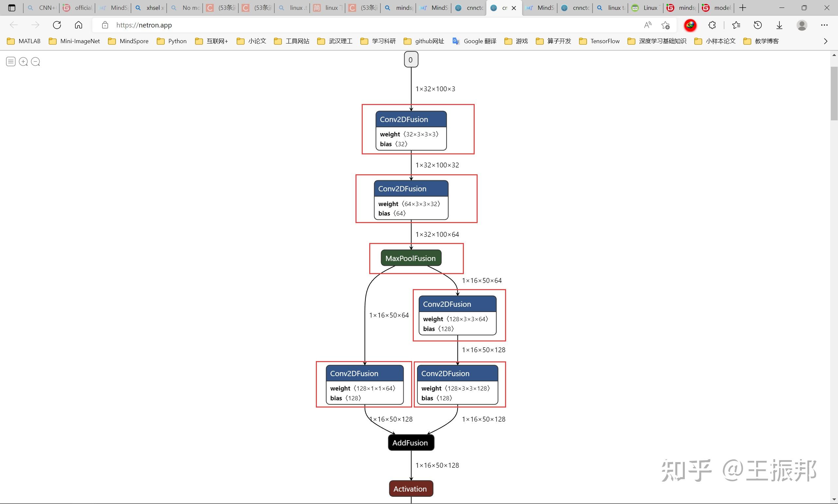The width and height of the screenshot is (838, 504).
Task: Open the browser downloads panel
Action: point(779,25)
